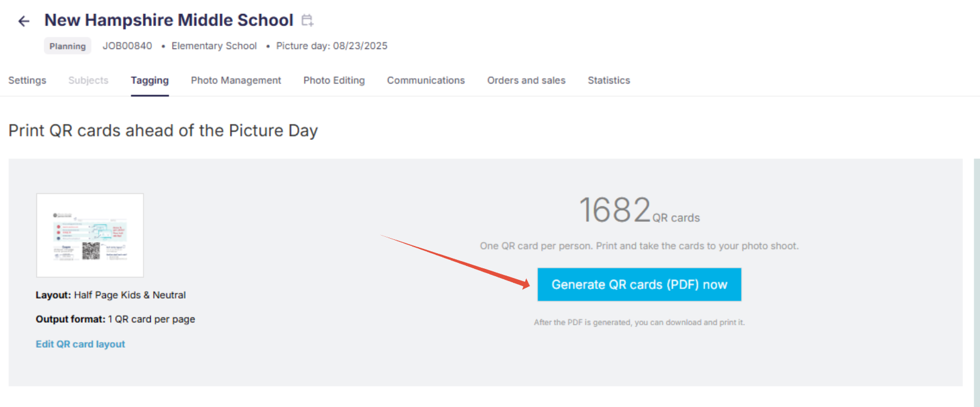Click the job number JOB00840
The height and width of the screenshot is (407, 980).
point(127,46)
